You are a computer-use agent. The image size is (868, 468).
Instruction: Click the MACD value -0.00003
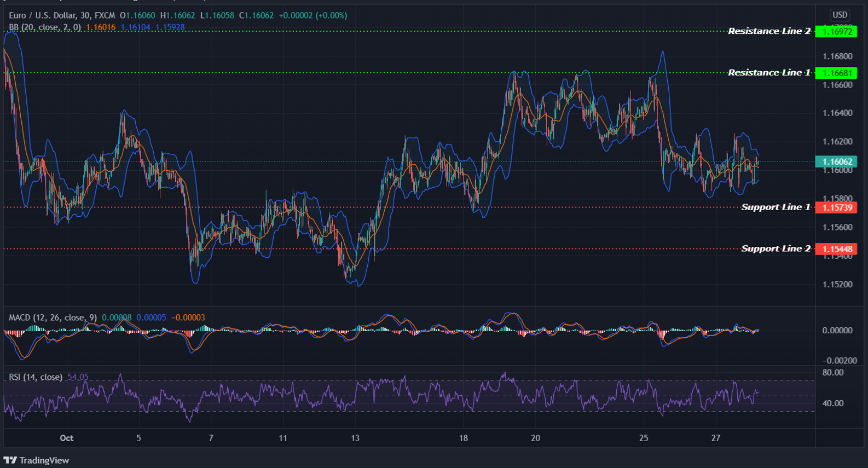(188, 317)
